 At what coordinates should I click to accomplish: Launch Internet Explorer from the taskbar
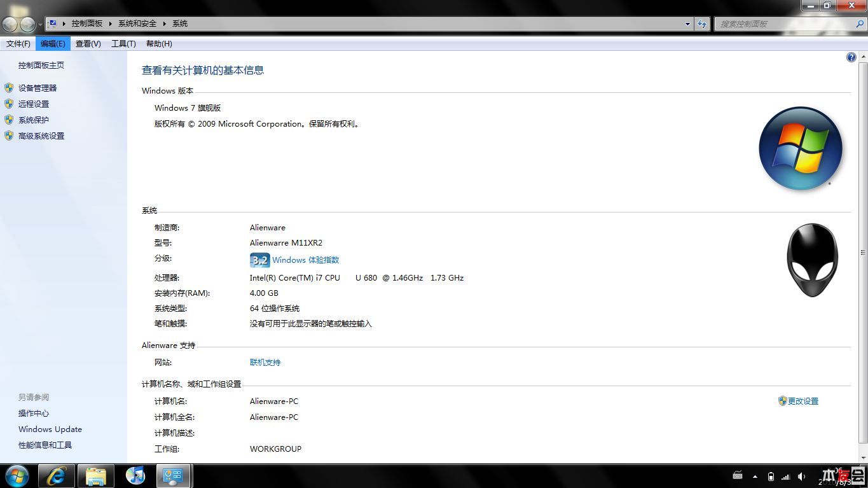(x=57, y=476)
